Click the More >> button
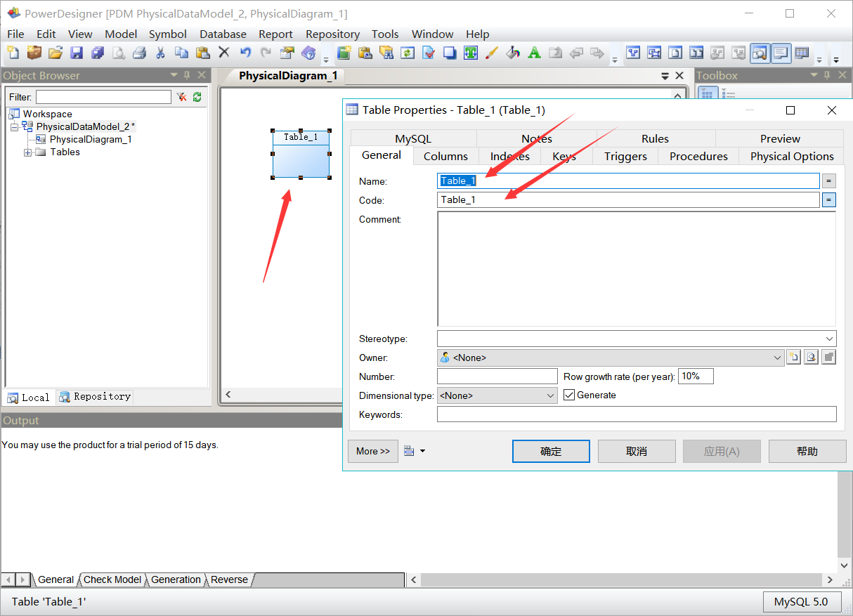The width and height of the screenshot is (853, 616). point(372,451)
